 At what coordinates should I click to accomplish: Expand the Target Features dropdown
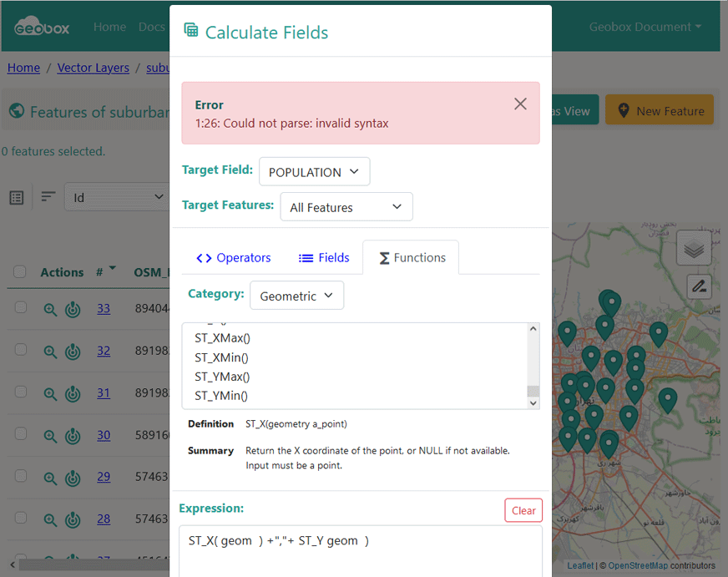[346, 207]
